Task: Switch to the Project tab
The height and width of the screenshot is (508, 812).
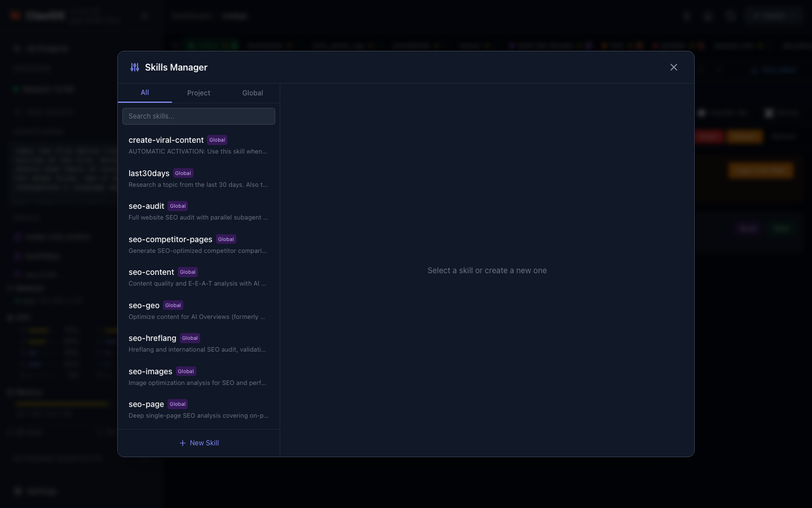Action: 198,93
